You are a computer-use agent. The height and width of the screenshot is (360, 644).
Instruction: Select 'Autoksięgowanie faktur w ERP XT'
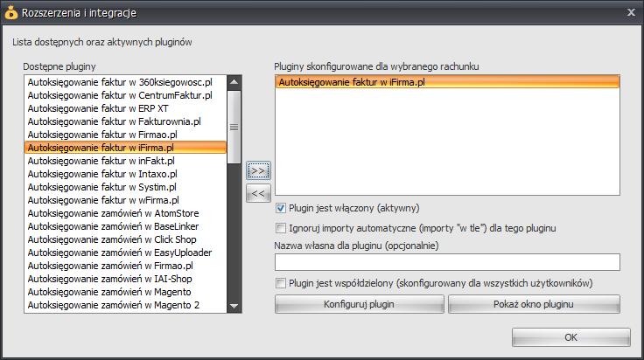[x=125, y=108]
